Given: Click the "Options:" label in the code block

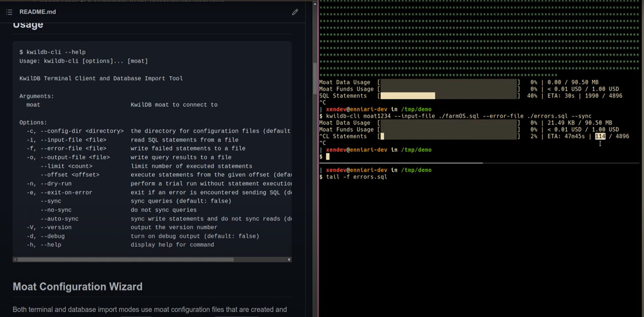Looking at the screenshot, I should [33, 122].
